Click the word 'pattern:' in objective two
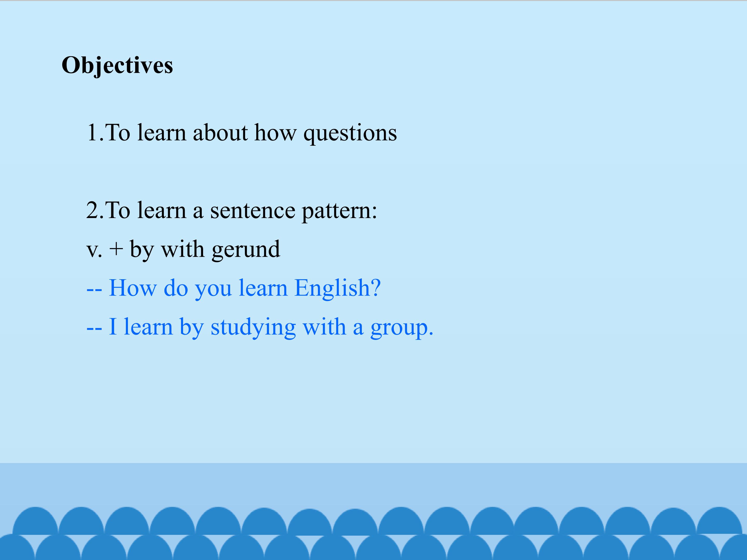 339,212
